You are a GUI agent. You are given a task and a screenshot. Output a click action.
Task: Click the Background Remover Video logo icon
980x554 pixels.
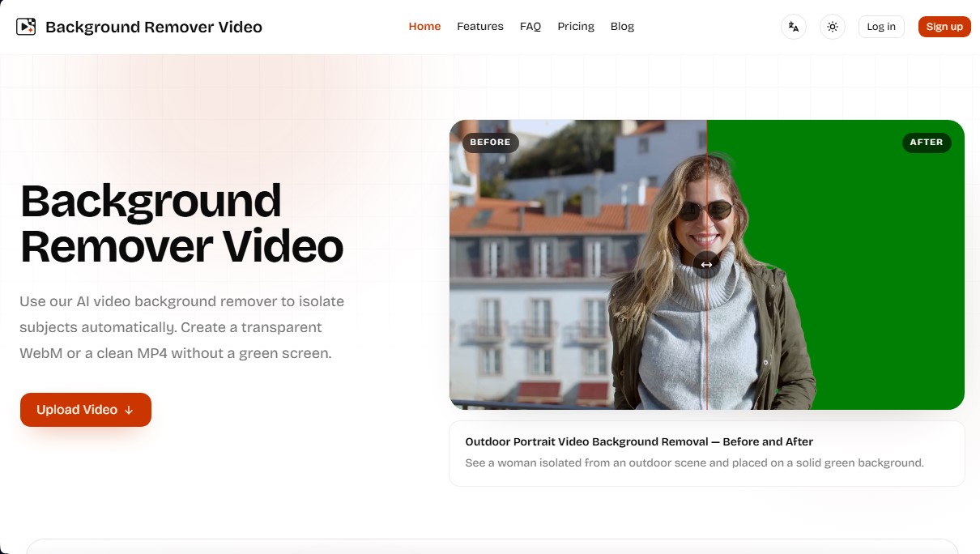coord(27,27)
